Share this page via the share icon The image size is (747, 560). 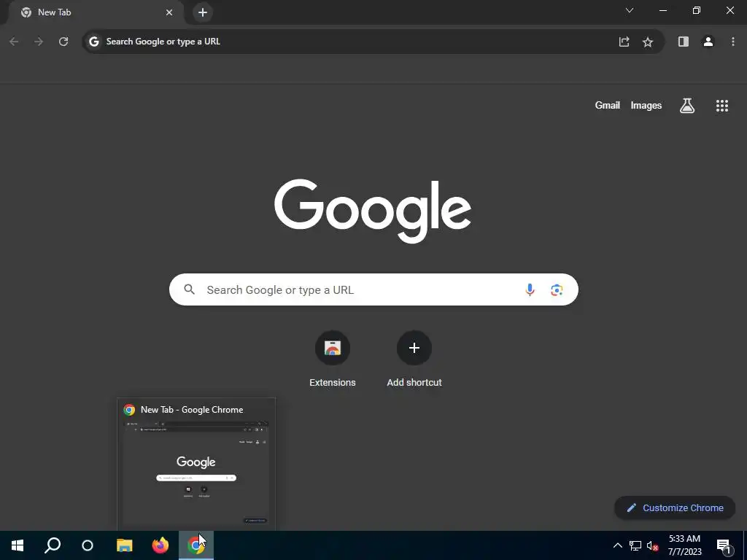click(624, 42)
